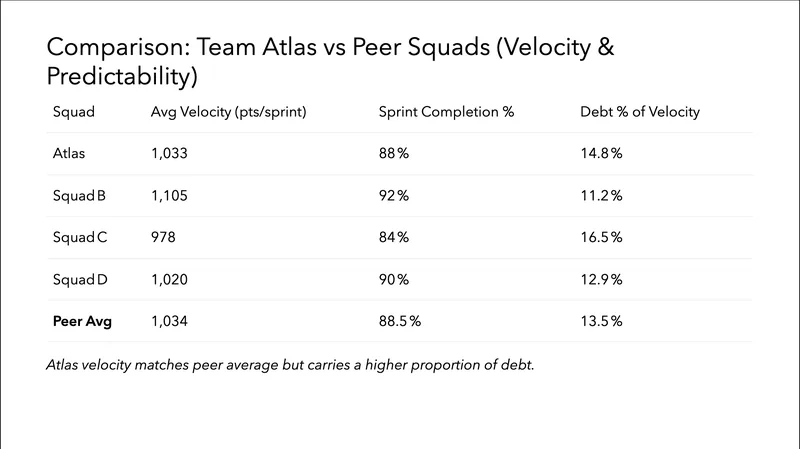Viewport: 800px width, 449px height.
Task: Click the 92% sprint completion cell
Action: [x=394, y=196]
